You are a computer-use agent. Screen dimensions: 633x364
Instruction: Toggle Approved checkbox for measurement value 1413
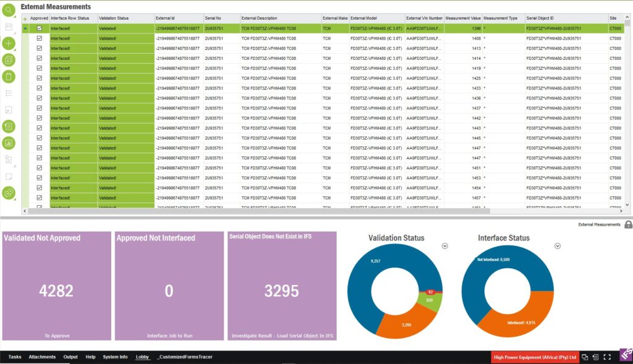tap(40, 48)
